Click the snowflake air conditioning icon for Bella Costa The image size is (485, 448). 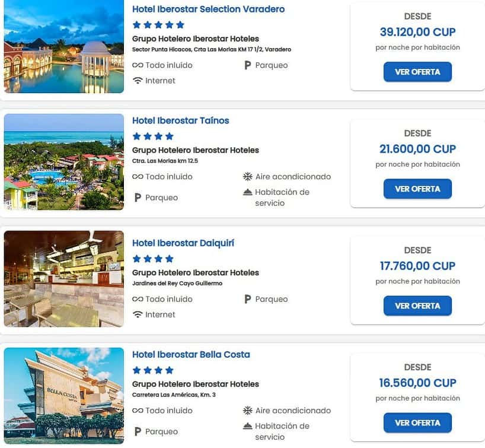point(247,411)
